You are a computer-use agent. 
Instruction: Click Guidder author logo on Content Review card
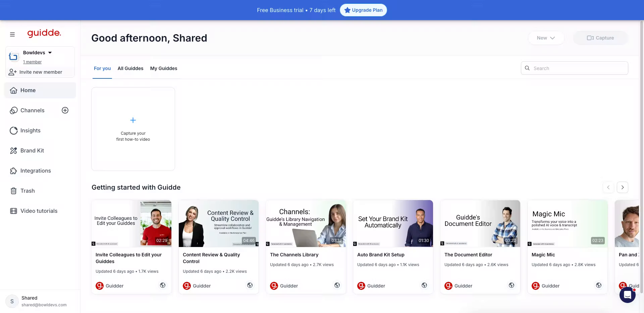coord(187,286)
